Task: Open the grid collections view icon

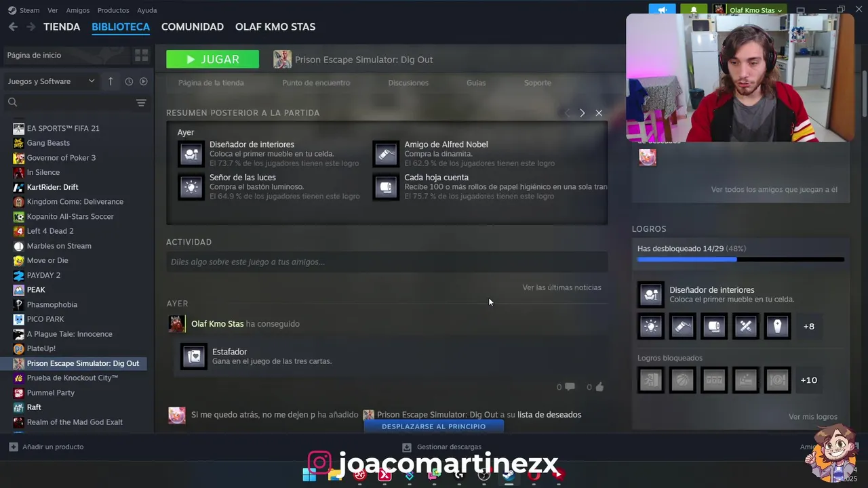Action: tap(141, 56)
